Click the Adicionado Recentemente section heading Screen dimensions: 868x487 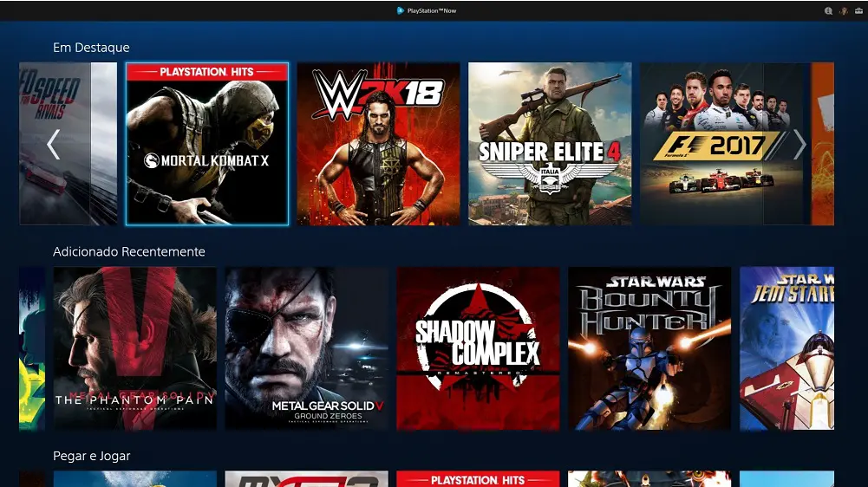pyautogui.click(x=128, y=252)
